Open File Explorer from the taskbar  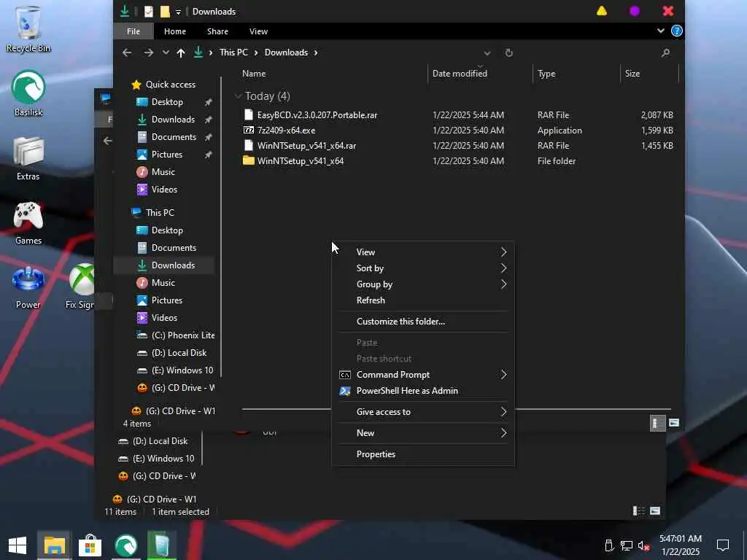54,545
